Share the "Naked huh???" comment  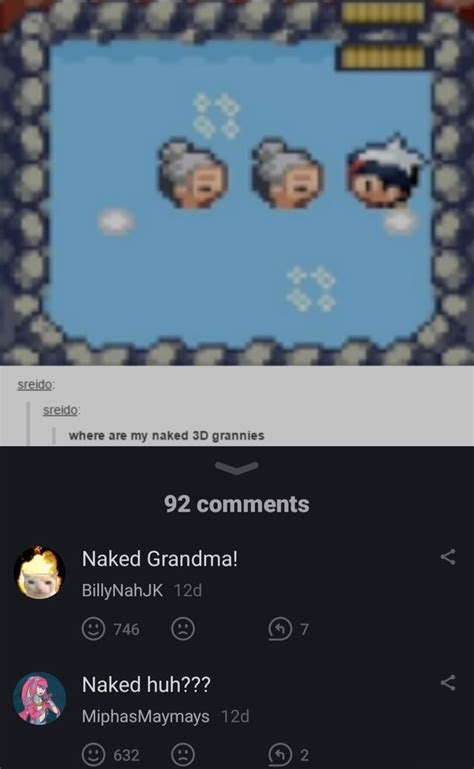coord(448,683)
